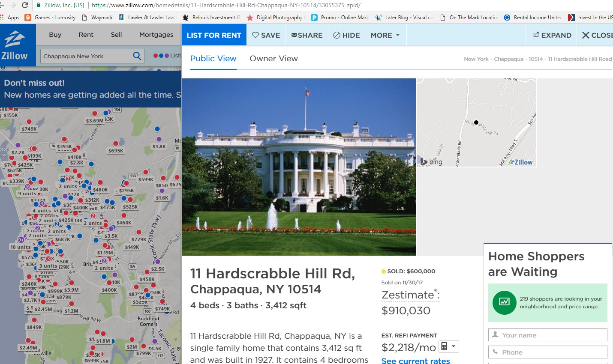The height and width of the screenshot is (364, 613).
Task: Open the Bing location map thumbnail
Action: point(476,122)
